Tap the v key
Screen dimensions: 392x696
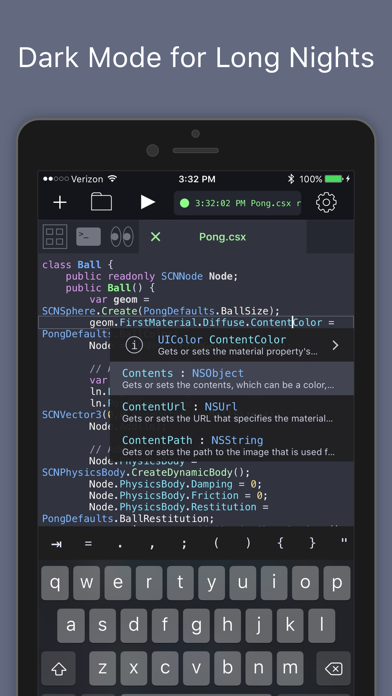pos(196,668)
